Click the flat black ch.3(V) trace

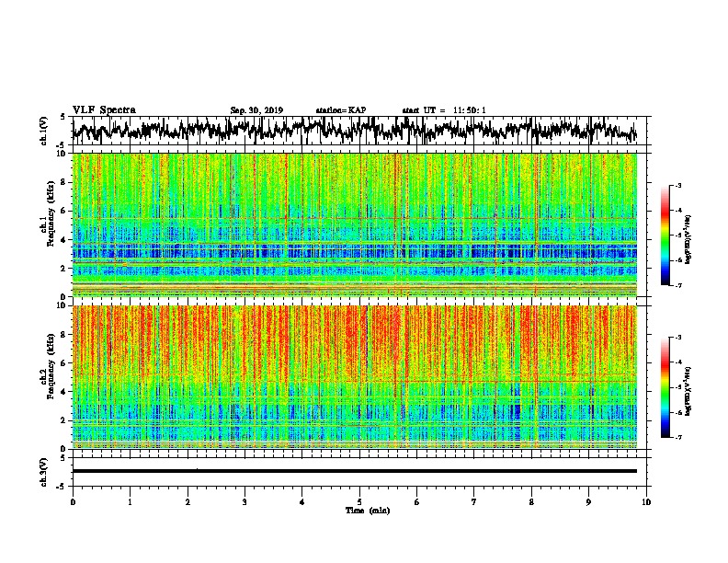tap(355, 471)
